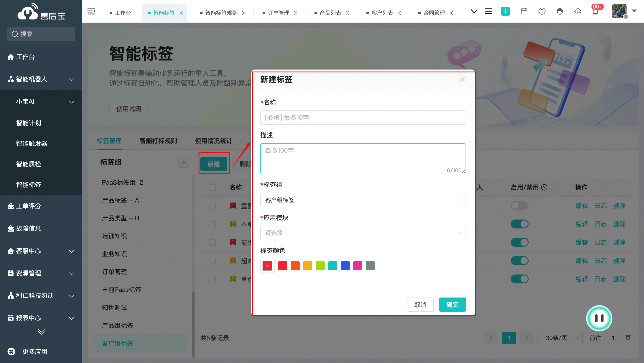Disable the toggle in the fifth row
The width and height of the screenshot is (644, 363).
coord(519,279)
